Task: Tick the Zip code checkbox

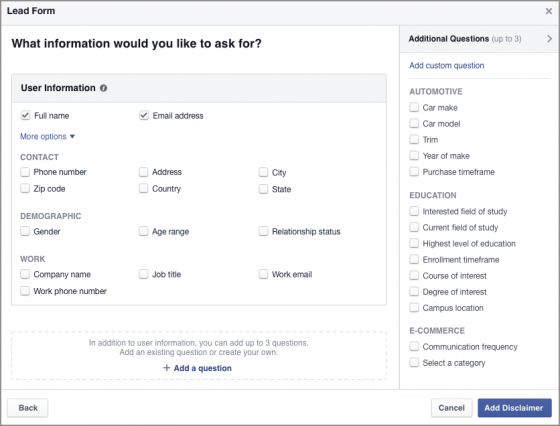Action: [25, 189]
